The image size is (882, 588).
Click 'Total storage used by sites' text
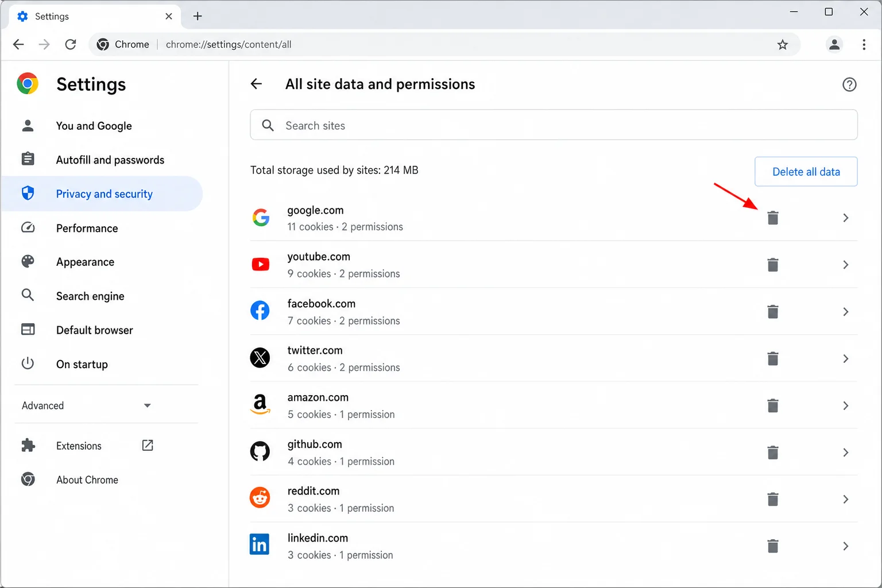tap(334, 170)
